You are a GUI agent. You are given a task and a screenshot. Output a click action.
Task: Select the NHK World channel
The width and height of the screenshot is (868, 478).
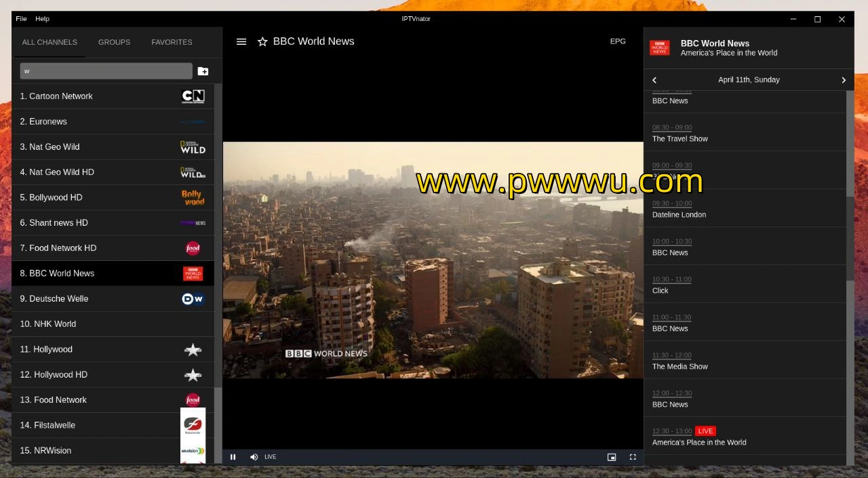point(113,324)
